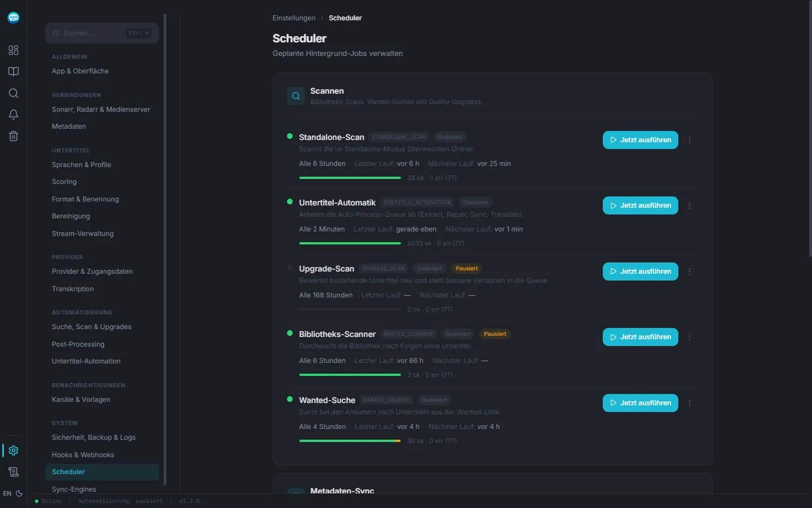Click the magnifier icon beside Scannen heading
This screenshot has height=508, width=812.
(296, 96)
